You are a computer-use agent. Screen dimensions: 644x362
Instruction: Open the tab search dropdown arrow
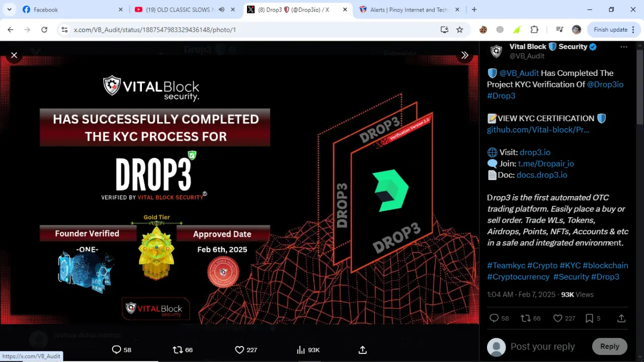click(x=9, y=10)
